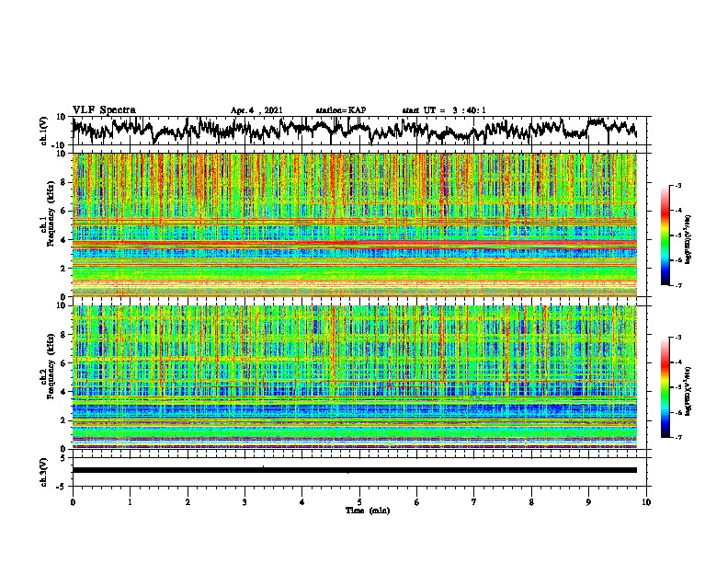728x563 pixels.
Task: Click the ch.1 spectrogram color bar
Action: (x=665, y=236)
